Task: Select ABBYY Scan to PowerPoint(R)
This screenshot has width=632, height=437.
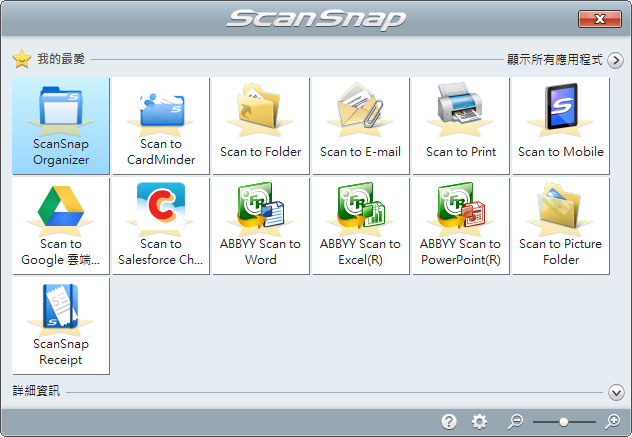Action: [460, 225]
